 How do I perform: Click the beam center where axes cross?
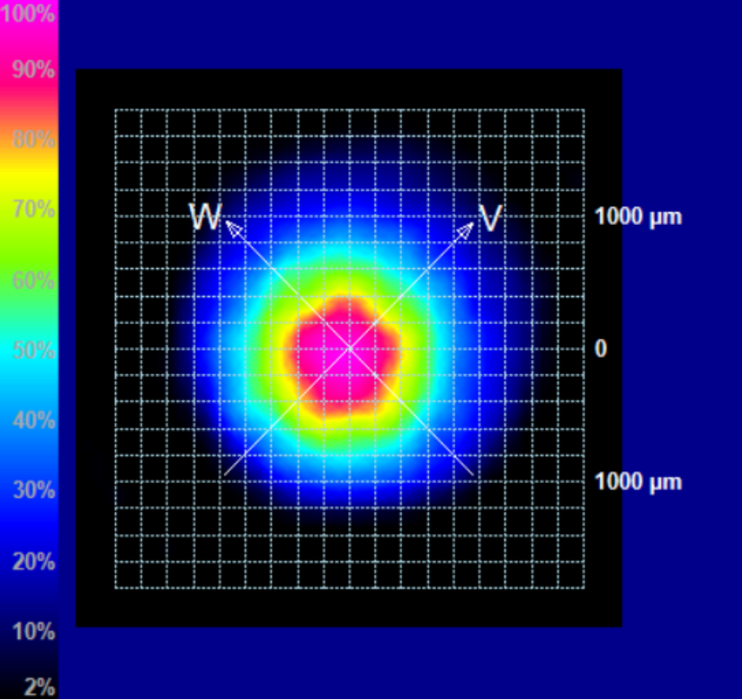click(x=349, y=348)
